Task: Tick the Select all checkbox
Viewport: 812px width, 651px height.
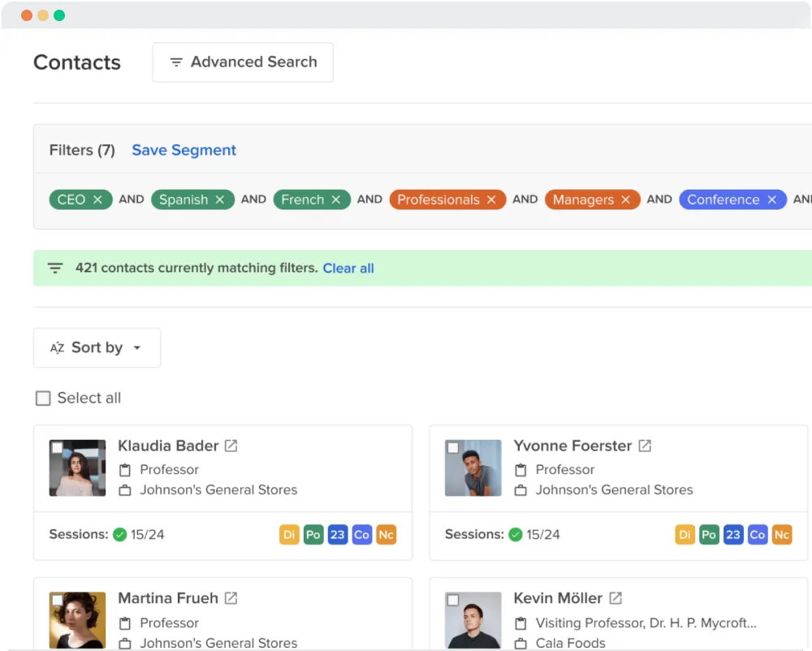Action: pos(43,398)
